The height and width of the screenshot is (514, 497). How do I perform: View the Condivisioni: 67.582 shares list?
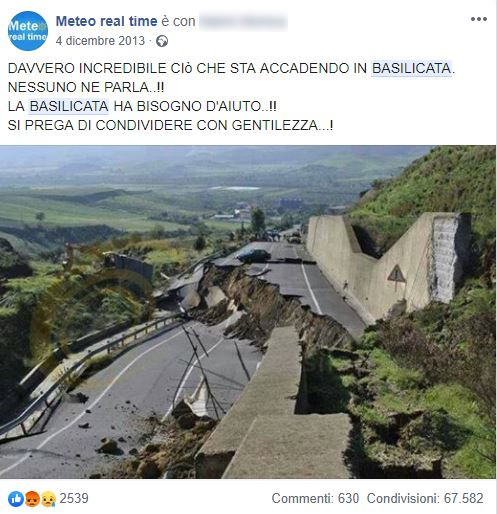click(425, 499)
